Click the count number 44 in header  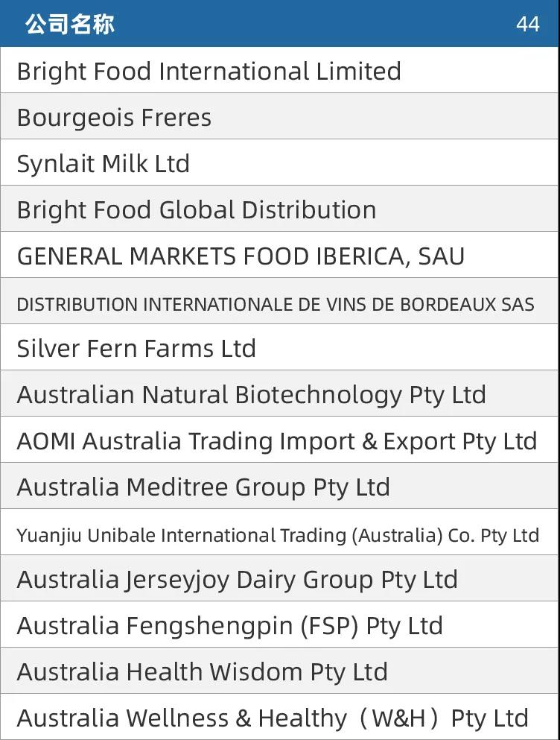point(527,24)
